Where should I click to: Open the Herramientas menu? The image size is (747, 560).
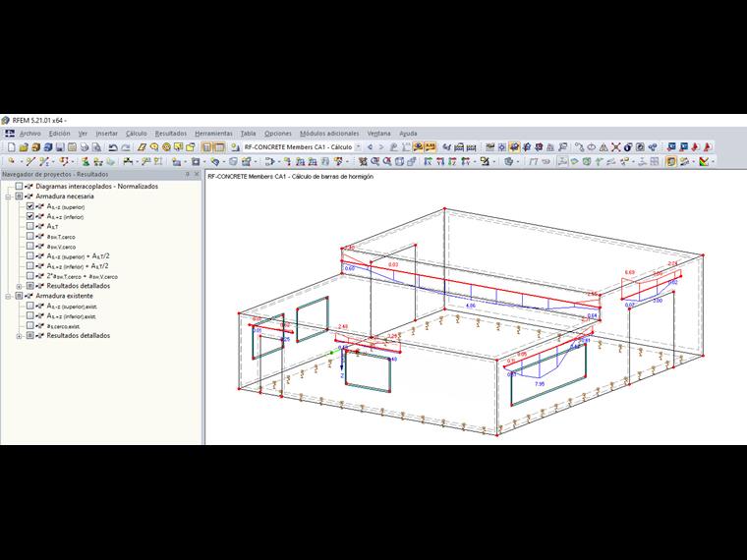click(x=214, y=134)
